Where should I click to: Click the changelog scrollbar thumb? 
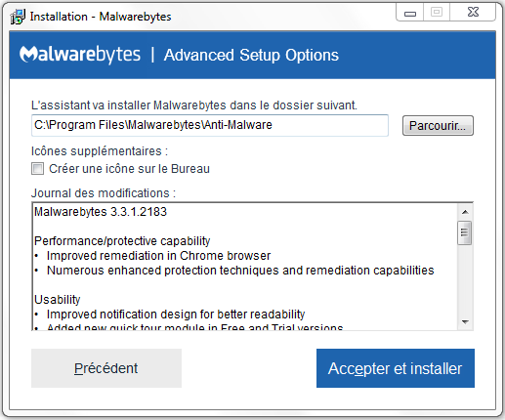click(464, 232)
